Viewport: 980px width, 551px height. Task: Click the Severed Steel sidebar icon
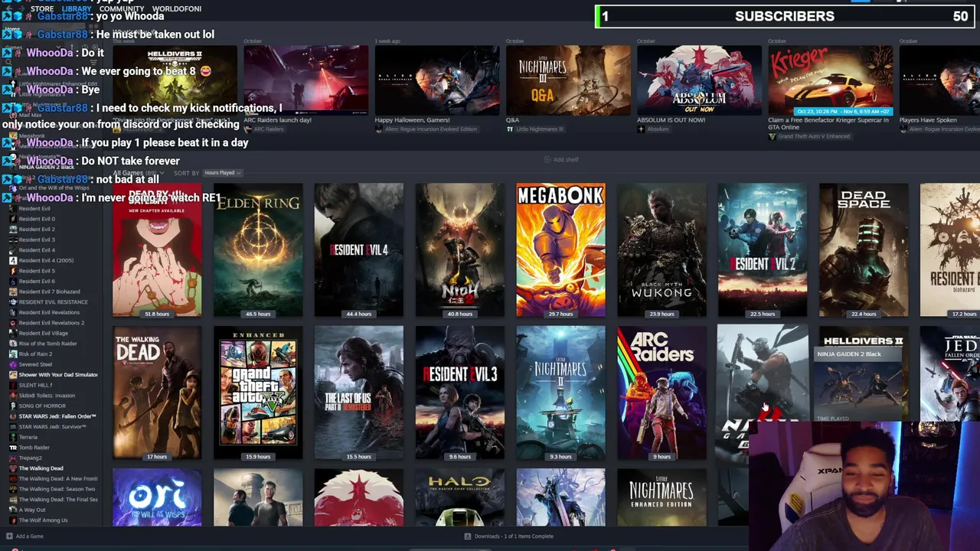tap(13, 364)
